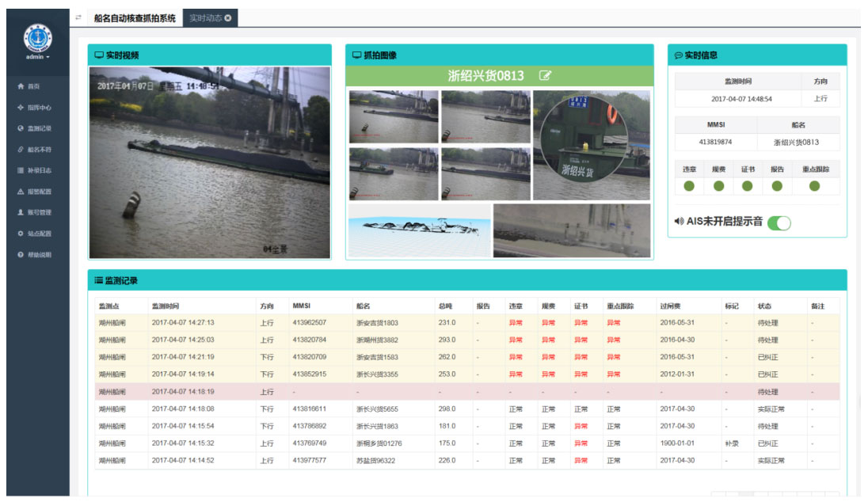Go to 监测记录 in the sidebar
This screenshot has width=868, height=502.
(37, 128)
